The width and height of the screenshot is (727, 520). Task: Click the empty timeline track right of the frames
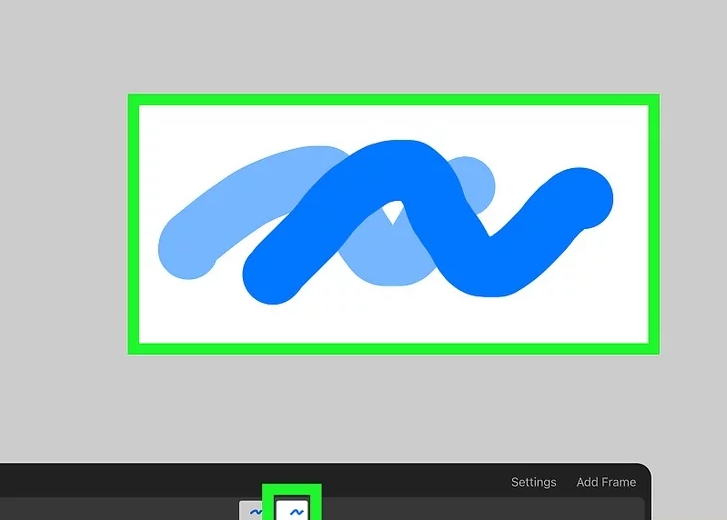[x=480, y=510]
